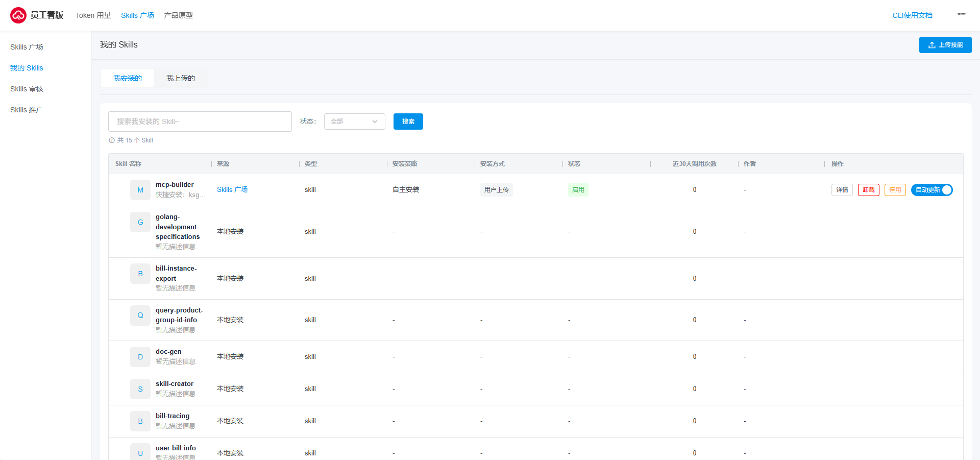This screenshot has height=460, width=980.
Task: Click the user-bill-info skill name
Action: [x=176, y=448]
